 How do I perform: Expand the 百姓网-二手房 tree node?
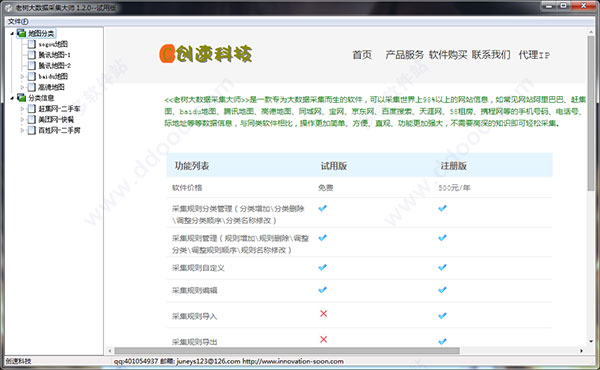tap(22, 130)
